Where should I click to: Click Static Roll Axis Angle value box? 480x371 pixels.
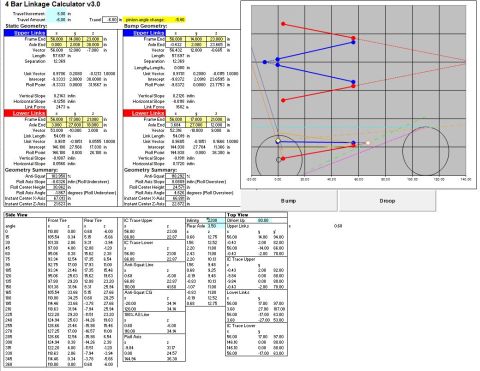coord(56,193)
